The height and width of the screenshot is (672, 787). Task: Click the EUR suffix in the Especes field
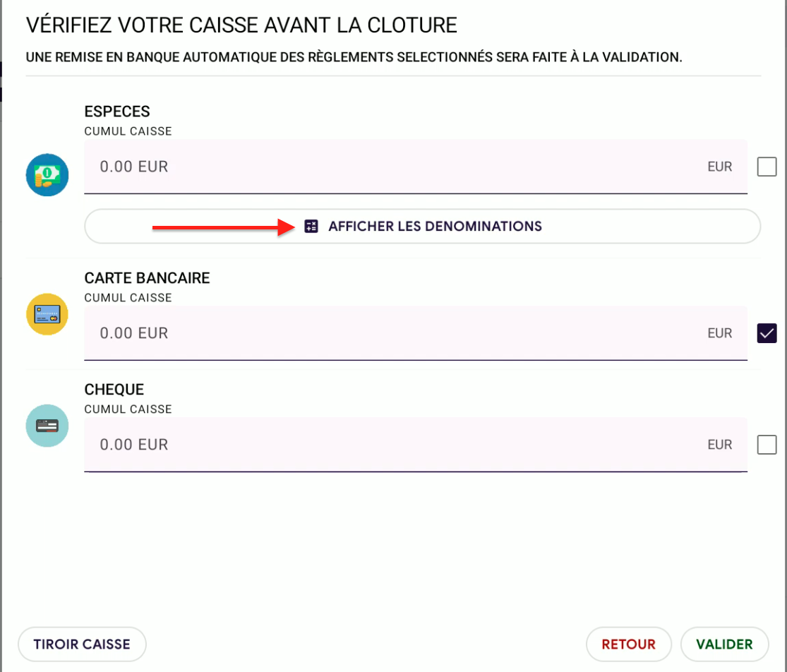click(x=720, y=167)
